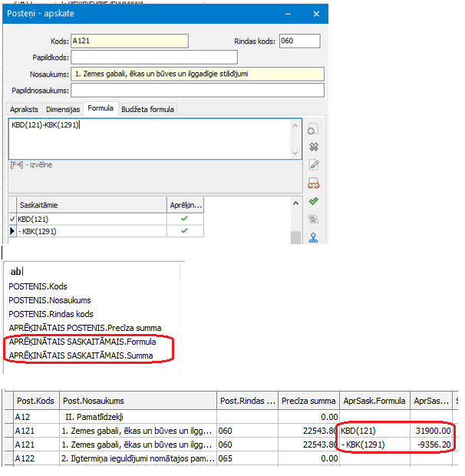Viewport: 465px width, 476px height.
Task: Minimize the Posteņi - apskate window
Action: (288, 14)
